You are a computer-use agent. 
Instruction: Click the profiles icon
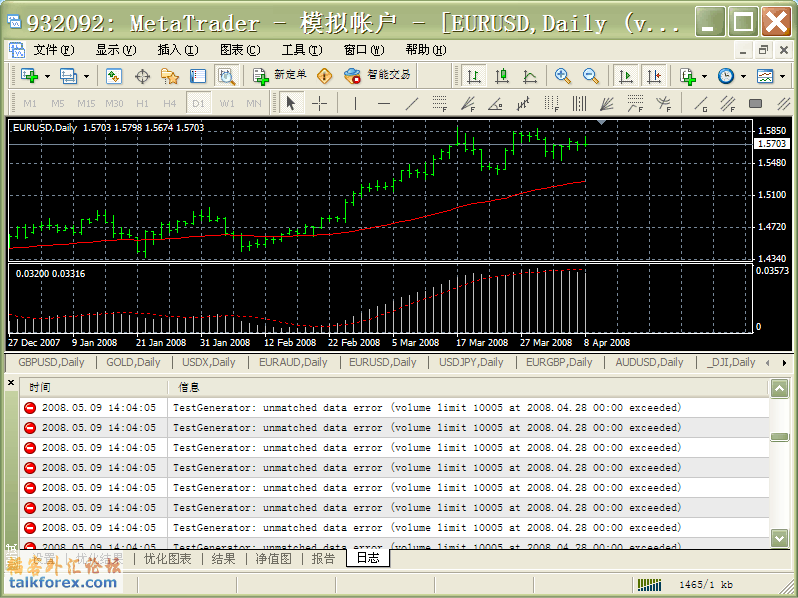68,76
